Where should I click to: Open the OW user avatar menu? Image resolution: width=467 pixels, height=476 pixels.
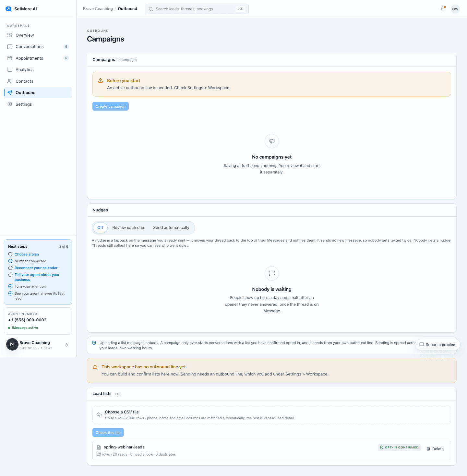(455, 9)
